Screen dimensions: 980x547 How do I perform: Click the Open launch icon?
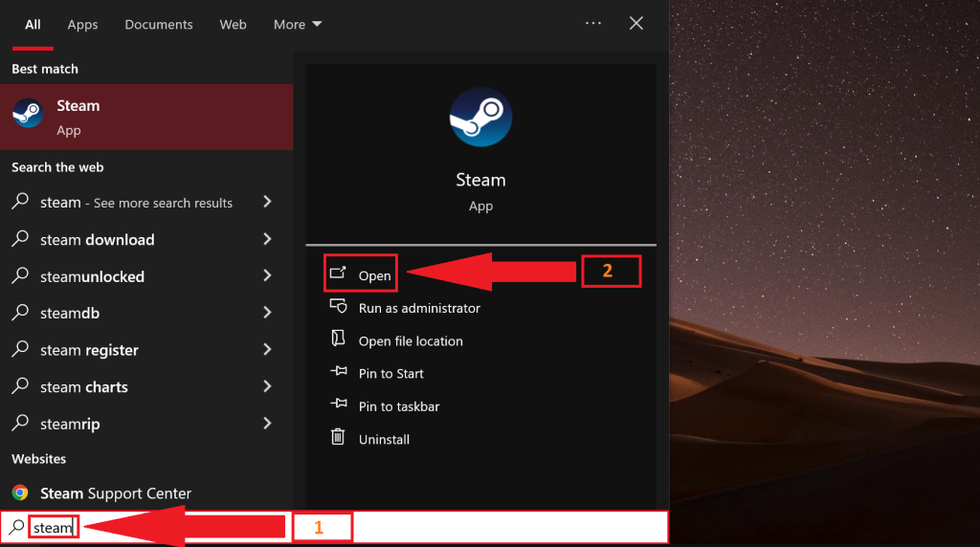[338, 273]
